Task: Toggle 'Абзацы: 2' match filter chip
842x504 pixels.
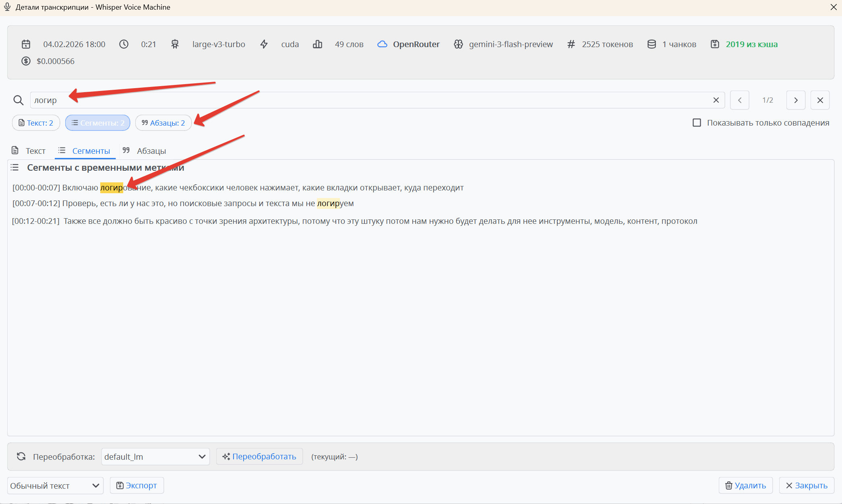Action: 163,123
